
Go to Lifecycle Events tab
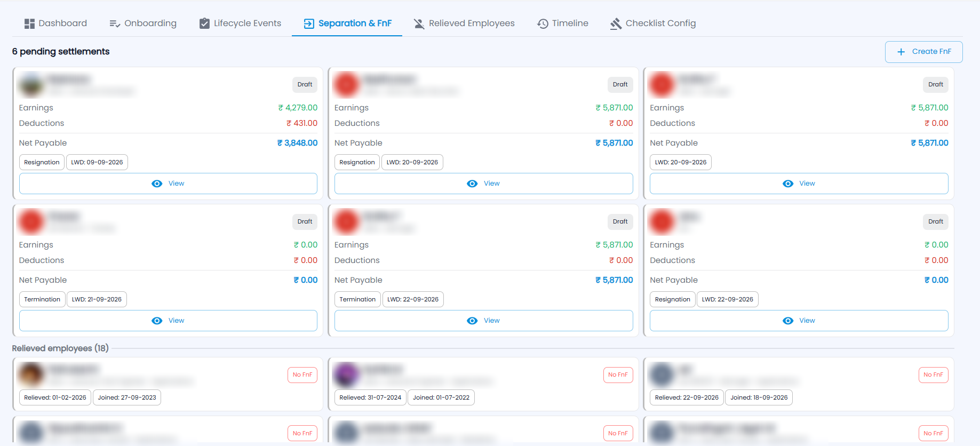(240, 23)
